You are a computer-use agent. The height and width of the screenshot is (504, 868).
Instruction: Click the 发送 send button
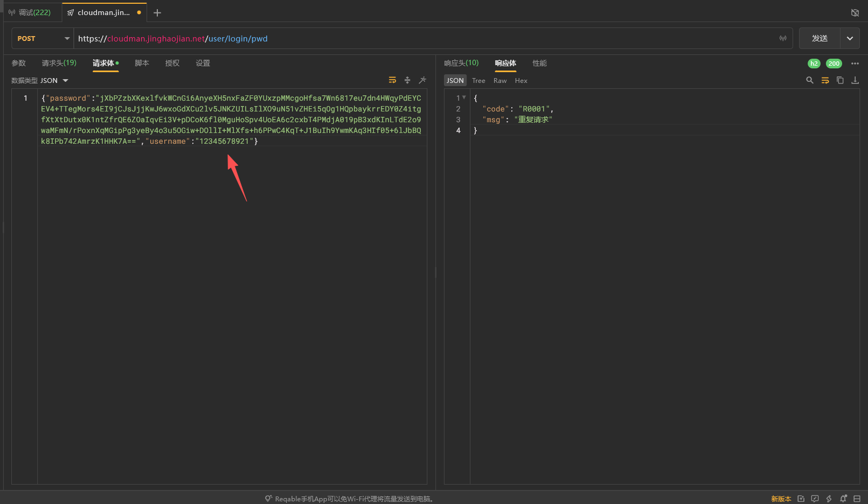[x=820, y=39]
